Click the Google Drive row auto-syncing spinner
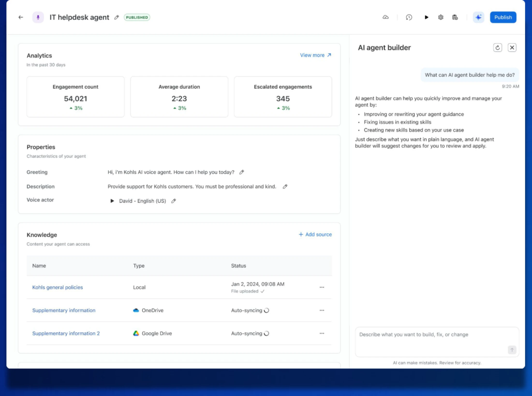This screenshot has height=396, width=532. click(x=266, y=333)
